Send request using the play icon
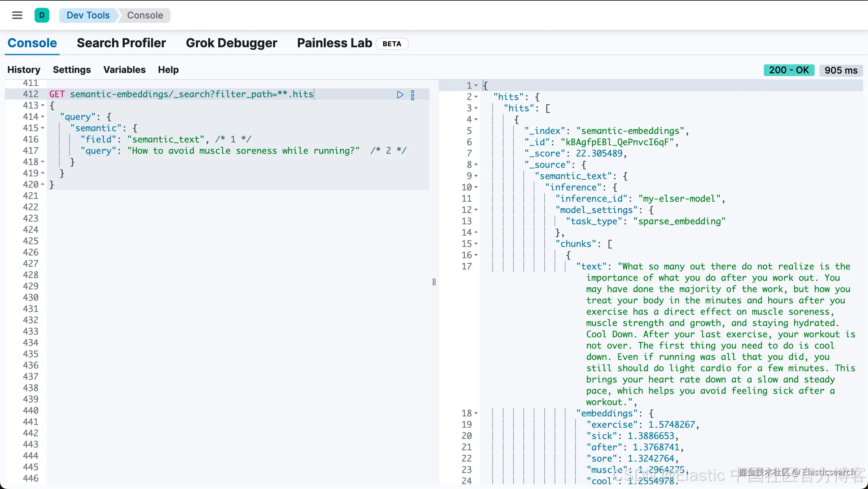The image size is (868, 489). tap(400, 95)
